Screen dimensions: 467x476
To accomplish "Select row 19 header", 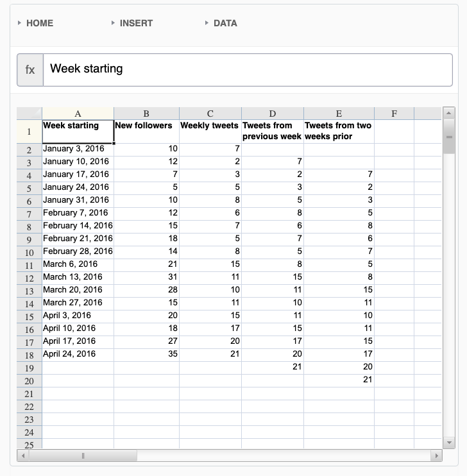I will coord(29,368).
